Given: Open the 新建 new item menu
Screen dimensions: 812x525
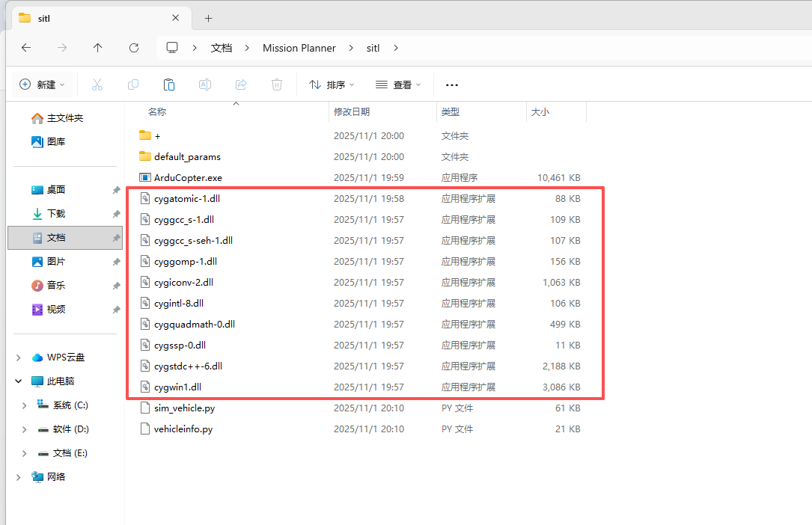Looking at the screenshot, I should [x=42, y=85].
